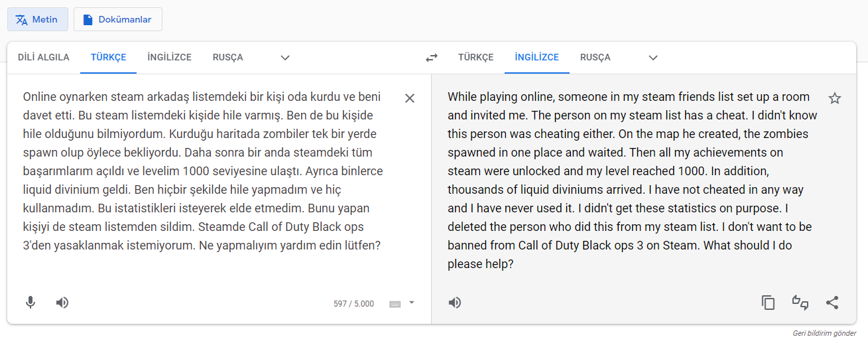Copy the translation to clipboard
The image size is (868, 355).
[x=768, y=303]
